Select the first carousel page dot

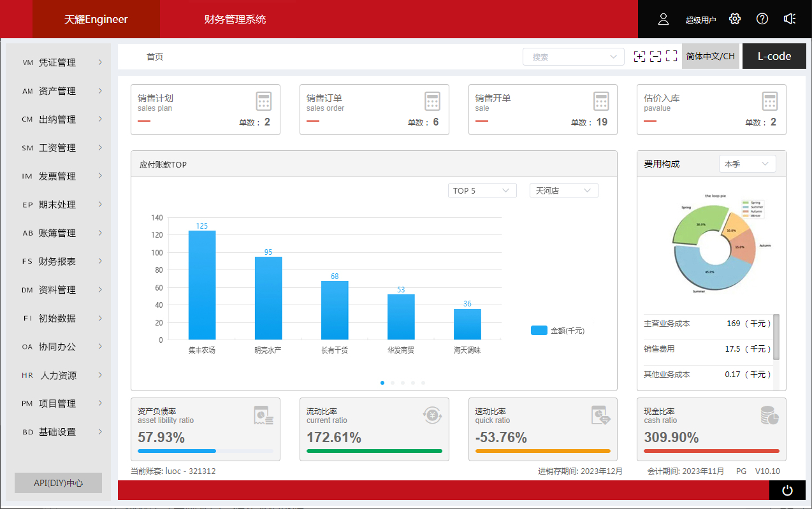pyautogui.click(x=382, y=383)
